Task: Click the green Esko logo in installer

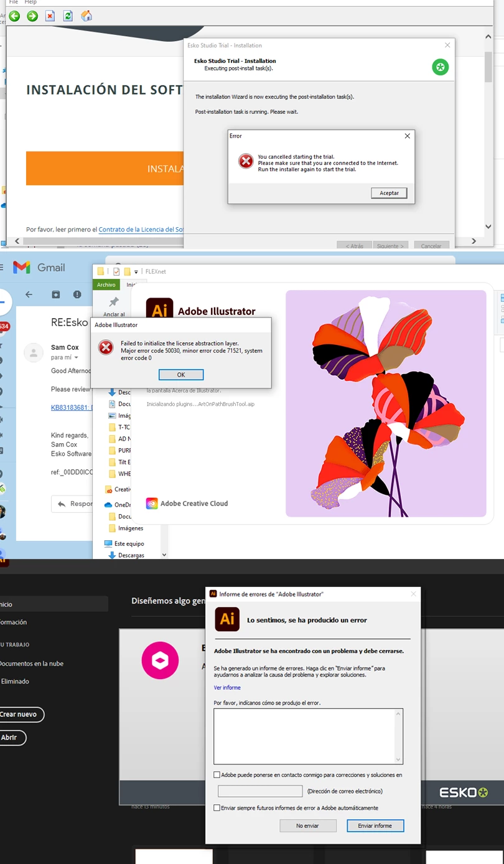Action: tap(441, 67)
